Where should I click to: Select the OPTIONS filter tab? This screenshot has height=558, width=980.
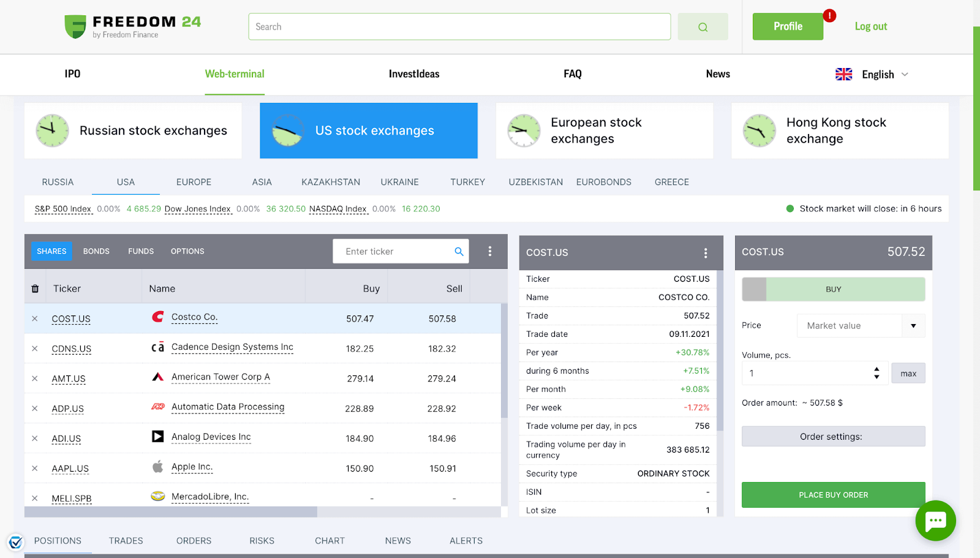click(187, 251)
